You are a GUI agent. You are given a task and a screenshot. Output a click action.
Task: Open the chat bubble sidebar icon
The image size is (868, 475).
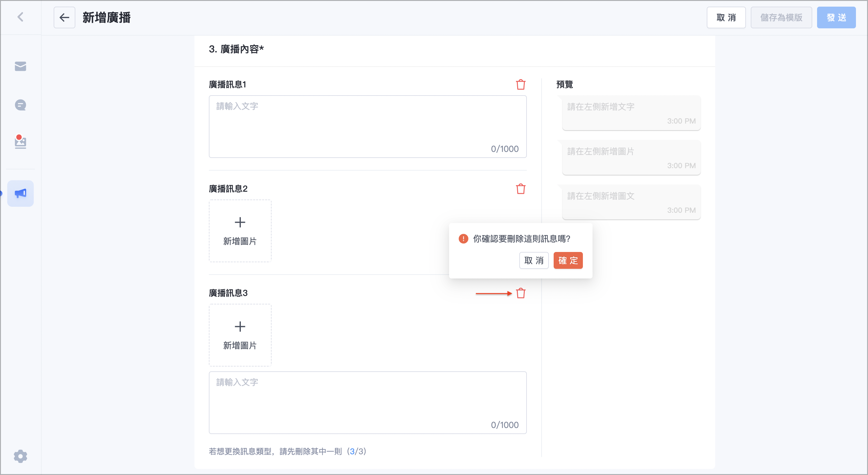(x=20, y=105)
